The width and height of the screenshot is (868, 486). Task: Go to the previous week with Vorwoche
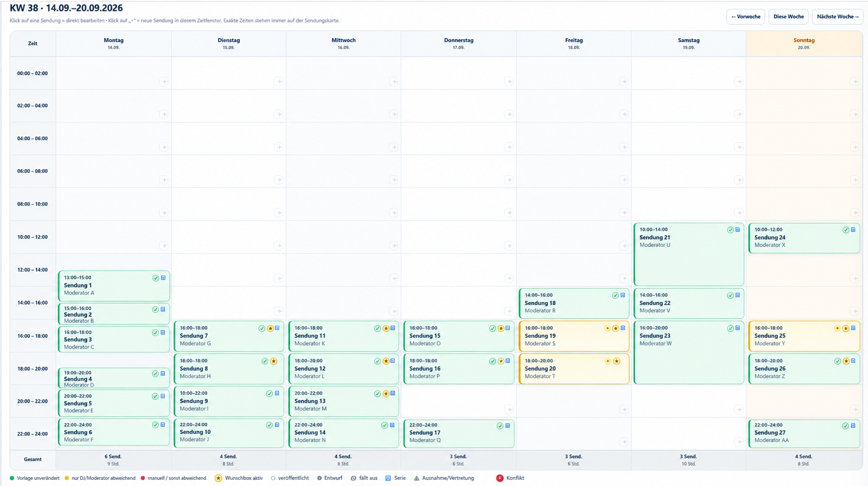[745, 17]
